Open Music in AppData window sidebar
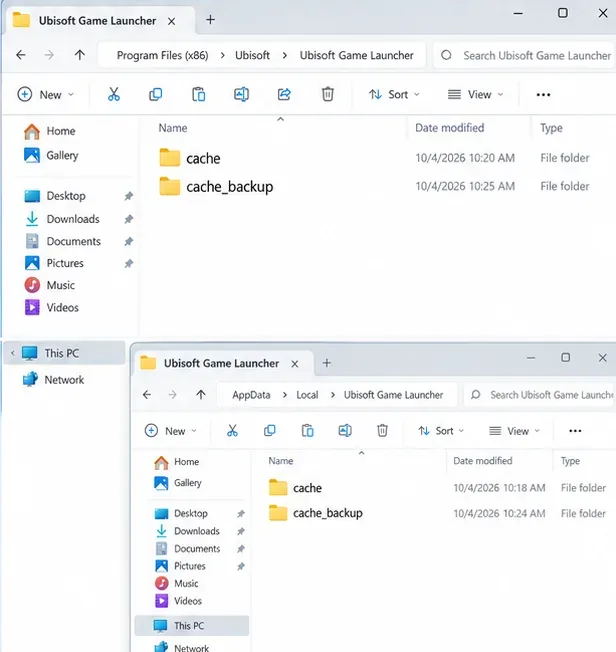Image resolution: width=616 pixels, height=652 pixels. tap(186, 583)
